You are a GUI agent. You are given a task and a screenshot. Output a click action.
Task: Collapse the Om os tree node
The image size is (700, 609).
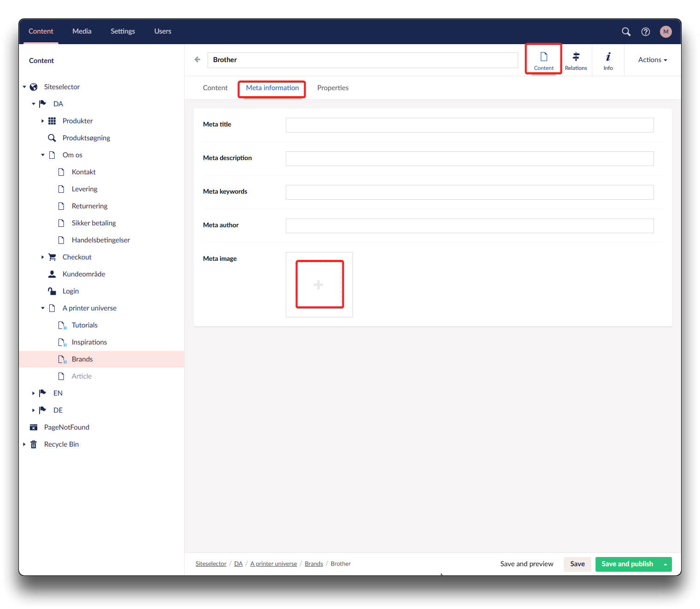pos(42,155)
